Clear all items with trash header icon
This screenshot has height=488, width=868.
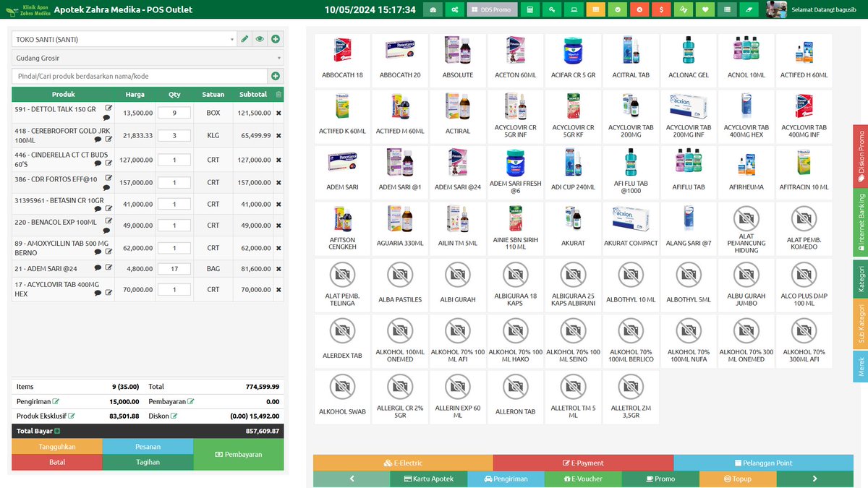(x=279, y=95)
